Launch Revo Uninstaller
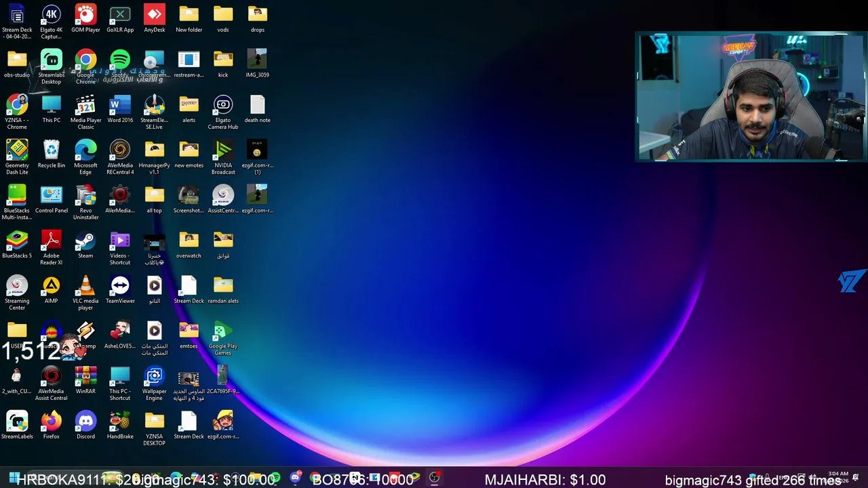Image resolution: width=868 pixels, height=488 pixels. (x=85, y=203)
